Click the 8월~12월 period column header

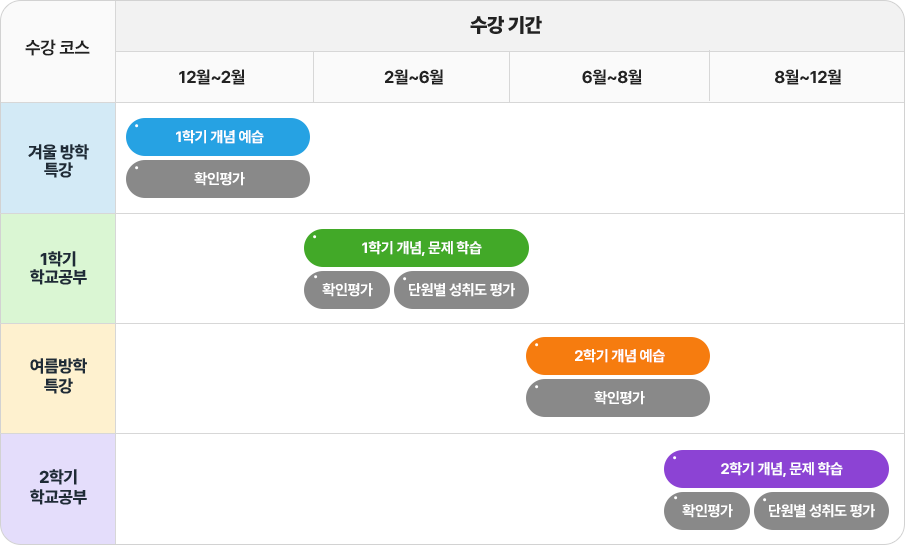pyautogui.click(x=807, y=77)
